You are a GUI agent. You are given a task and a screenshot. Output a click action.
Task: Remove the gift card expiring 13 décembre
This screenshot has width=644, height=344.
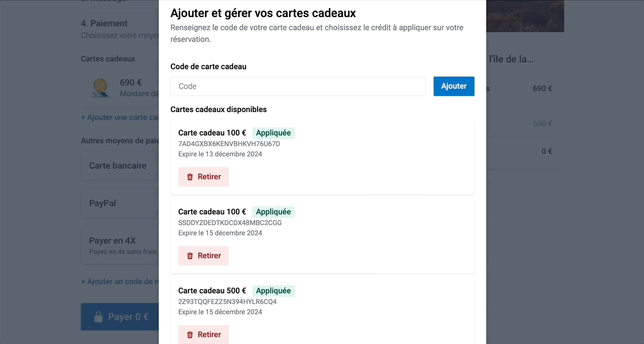pos(203,177)
